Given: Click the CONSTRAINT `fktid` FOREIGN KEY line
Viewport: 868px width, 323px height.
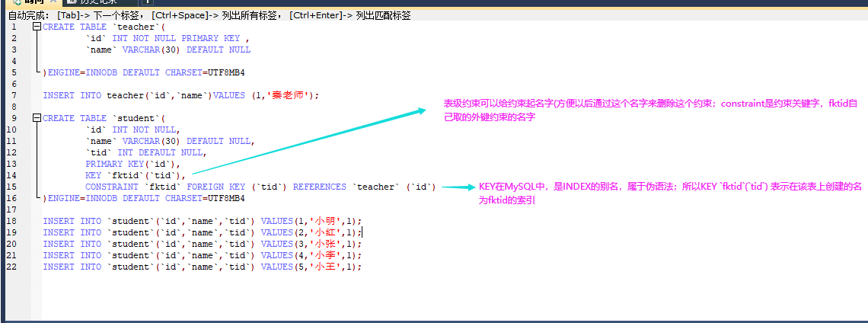Looking at the screenshot, I should pyautogui.click(x=260, y=187).
